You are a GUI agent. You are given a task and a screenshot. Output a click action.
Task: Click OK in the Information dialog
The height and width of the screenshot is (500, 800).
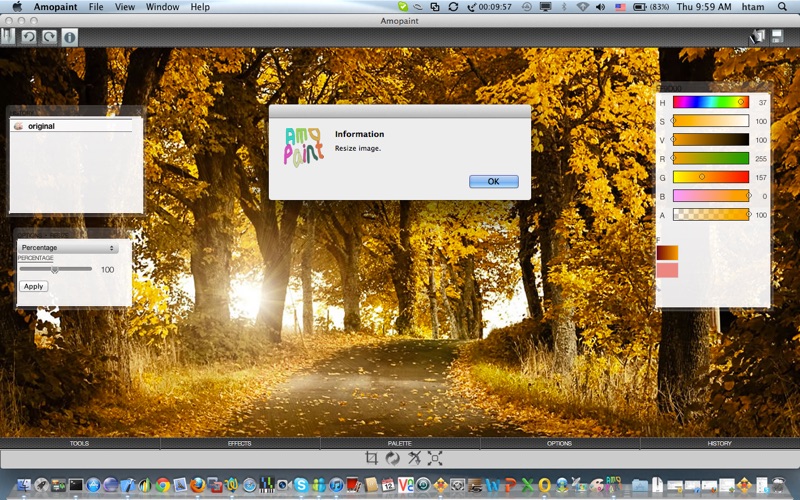(493, 181)
